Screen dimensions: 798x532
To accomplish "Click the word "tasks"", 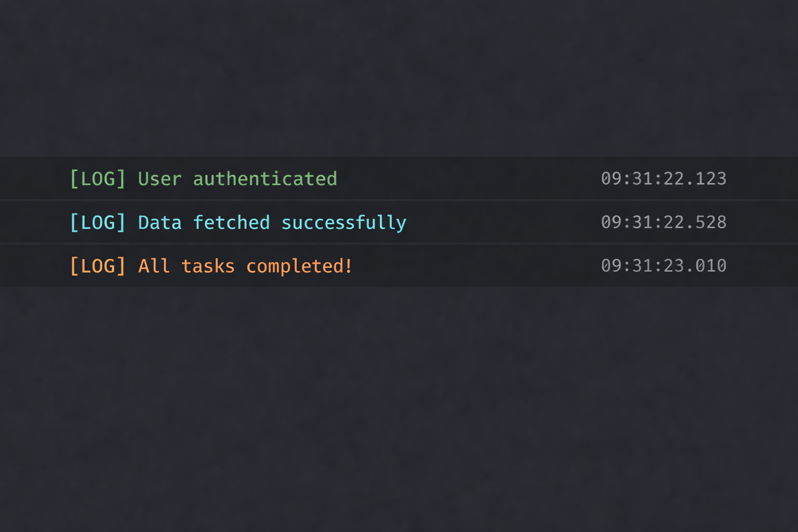I will coord(208,266).
